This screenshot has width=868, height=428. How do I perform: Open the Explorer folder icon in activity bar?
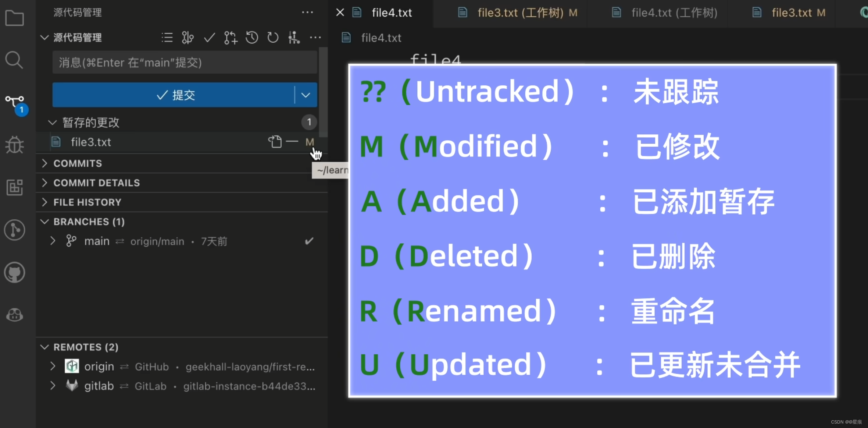[x=15, y=18]
